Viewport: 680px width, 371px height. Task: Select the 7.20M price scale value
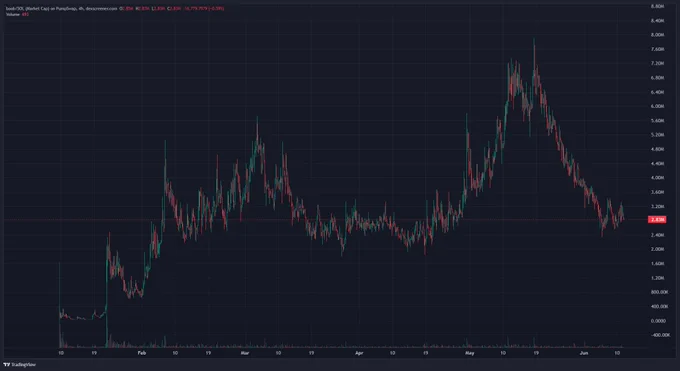pos(657,63)
